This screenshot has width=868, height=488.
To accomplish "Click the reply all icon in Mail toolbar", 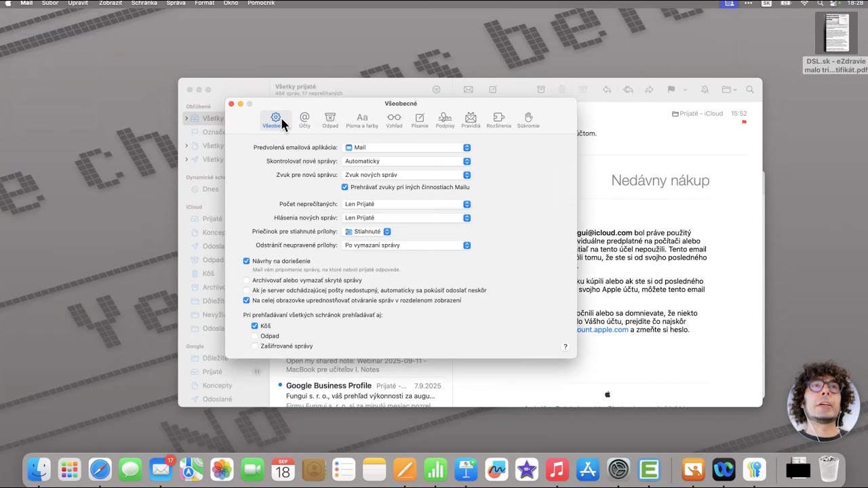I will [629, 89].
